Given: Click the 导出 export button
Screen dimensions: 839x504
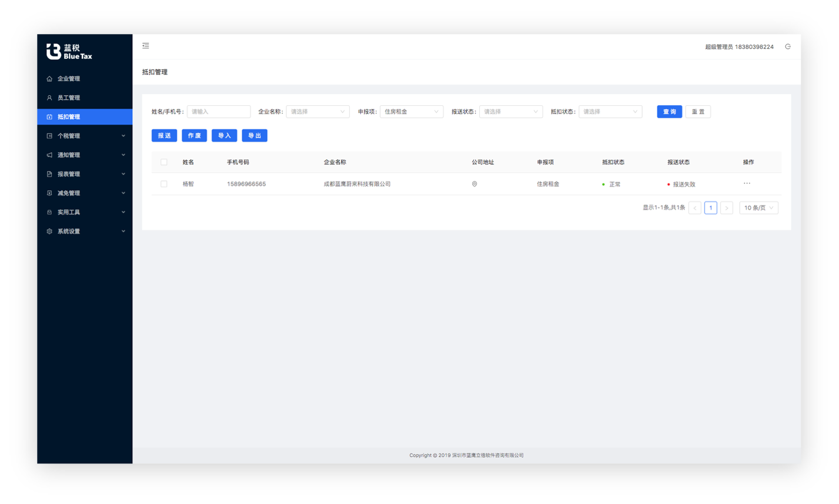Looking at the screenshot, I should point(255,136).
